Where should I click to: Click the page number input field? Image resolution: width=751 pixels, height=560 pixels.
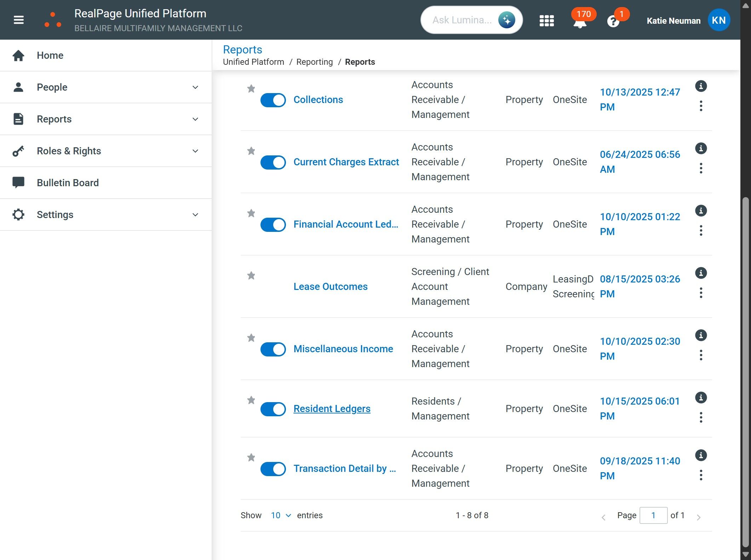tap(653, 515)
